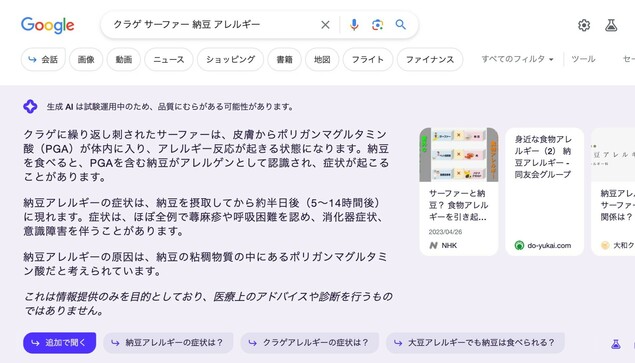Switch to the 画像 tab
Screen dimensions: 635x363
click(86, 60)
